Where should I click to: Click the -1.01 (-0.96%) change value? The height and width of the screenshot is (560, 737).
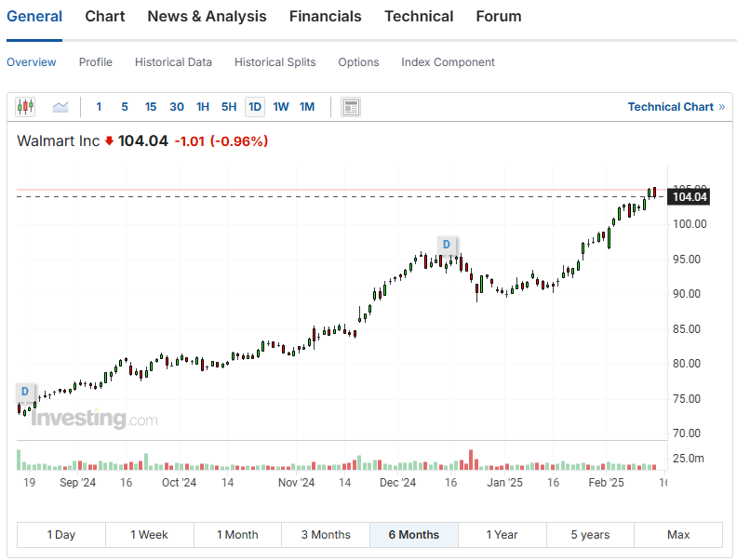(221, 141)
